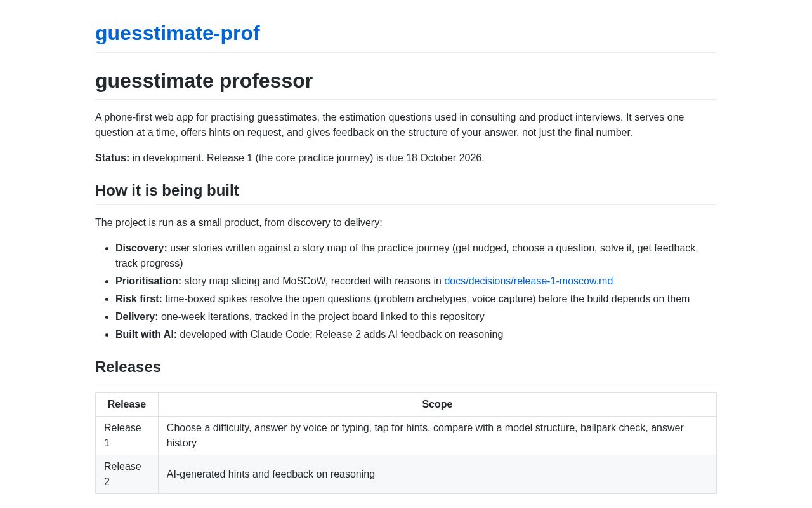Click the 'Status:' bold label
The height and width of the screenshot is (508, 812).
(x=112, y=157)
